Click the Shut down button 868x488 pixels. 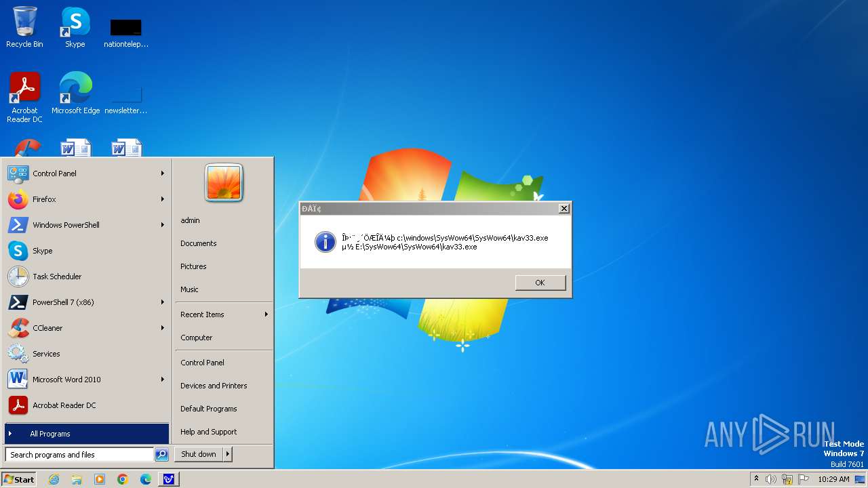point(199,455)
